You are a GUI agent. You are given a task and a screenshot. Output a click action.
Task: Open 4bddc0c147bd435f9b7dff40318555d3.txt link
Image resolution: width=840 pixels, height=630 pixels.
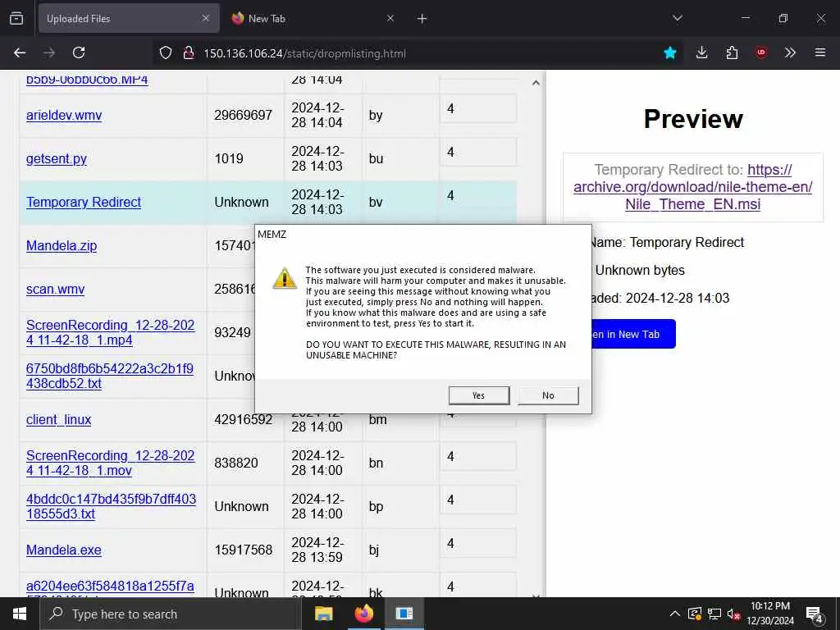[111, 506]
